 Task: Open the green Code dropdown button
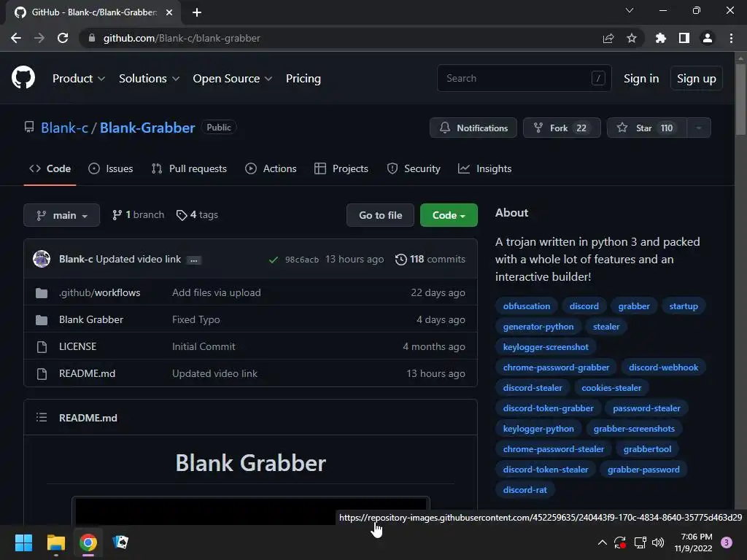(x=449, y=215)
